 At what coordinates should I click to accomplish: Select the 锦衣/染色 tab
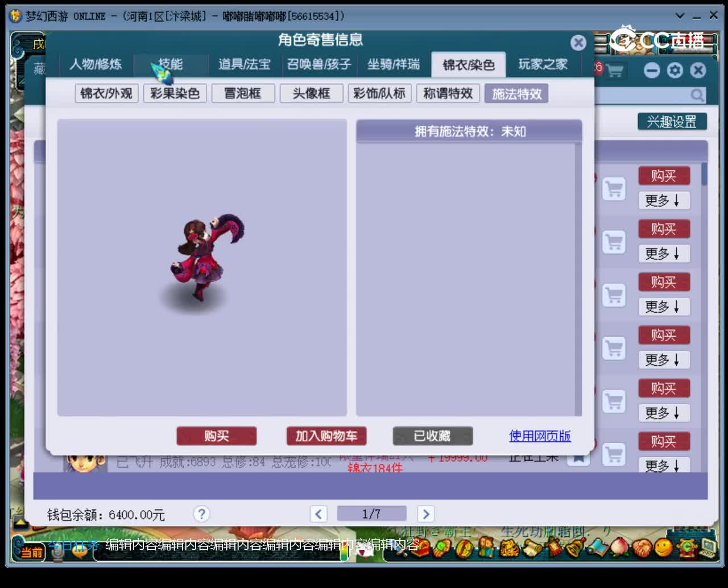(x=469, y=64)
